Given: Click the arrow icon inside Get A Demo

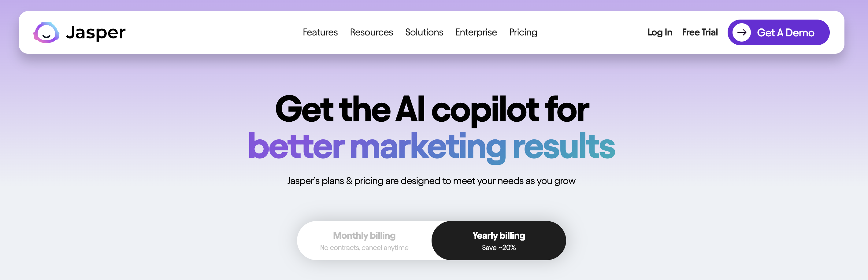Looking at the screenshot, I should click(741, 32).
